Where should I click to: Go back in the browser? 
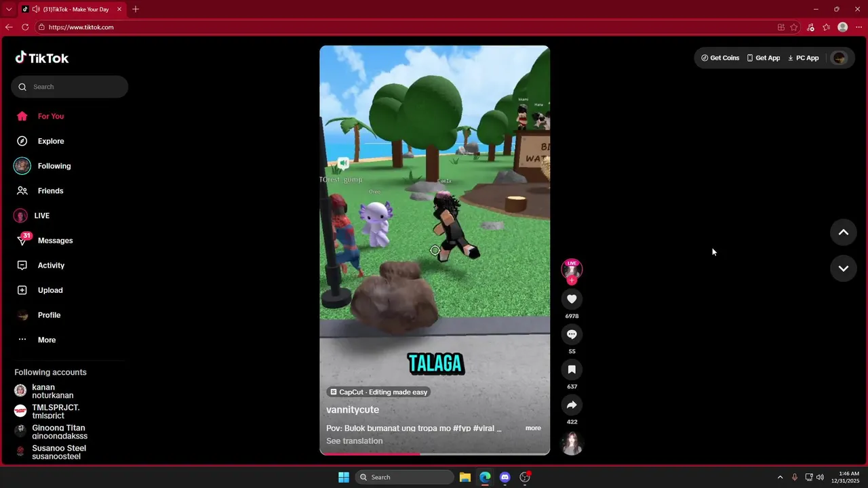[9, 27]
